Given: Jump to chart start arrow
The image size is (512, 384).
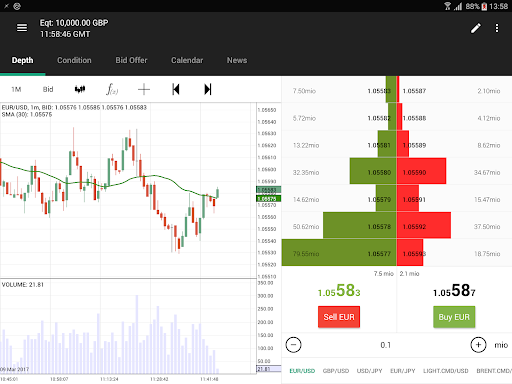Looking at the screenshot, I should pos(176,89).
